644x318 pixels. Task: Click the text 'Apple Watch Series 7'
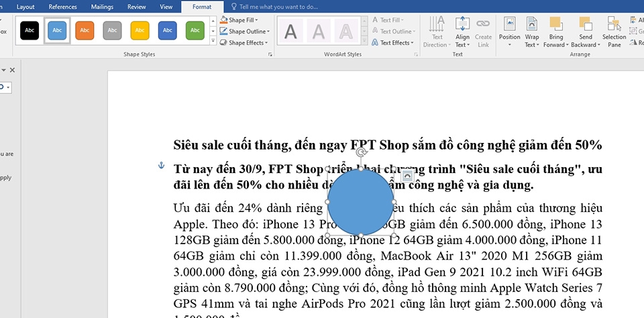tap(546, 288)
